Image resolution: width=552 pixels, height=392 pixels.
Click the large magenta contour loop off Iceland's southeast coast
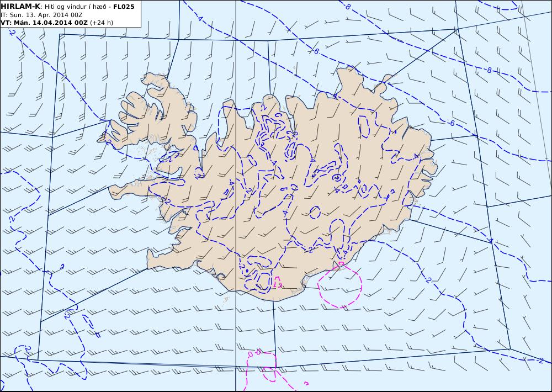tap(339, 286)
